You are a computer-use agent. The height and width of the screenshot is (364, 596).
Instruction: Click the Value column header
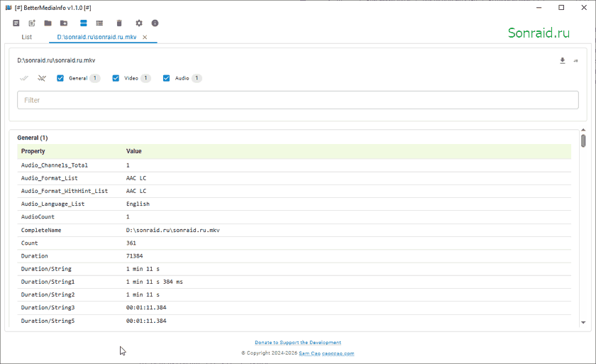134,151
